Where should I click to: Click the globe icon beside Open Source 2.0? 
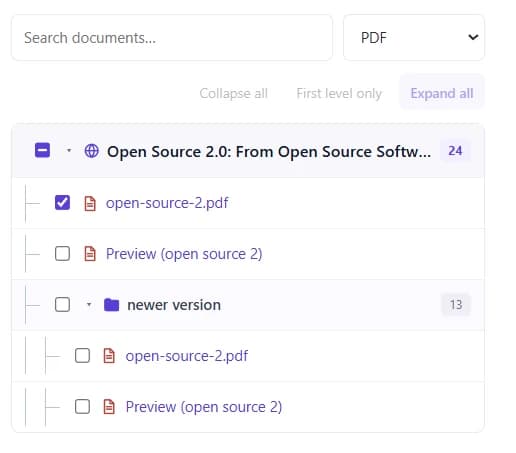coord(91,151)
